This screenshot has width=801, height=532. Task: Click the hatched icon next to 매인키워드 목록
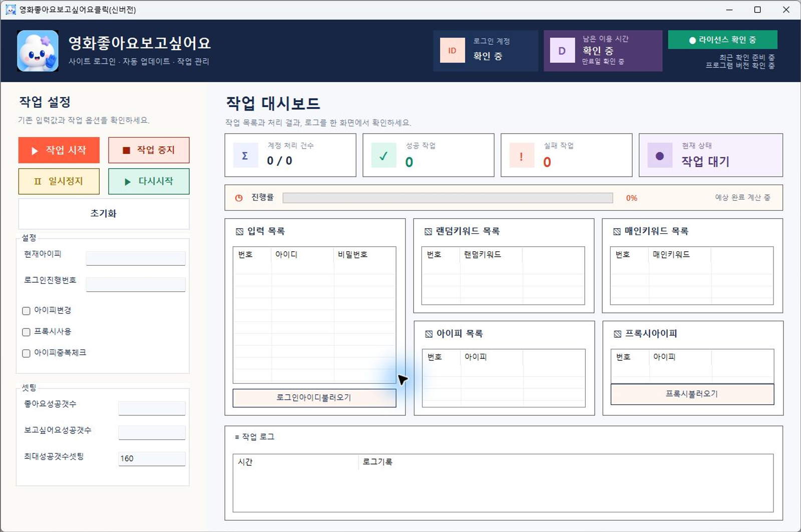[x=617, y=232]
